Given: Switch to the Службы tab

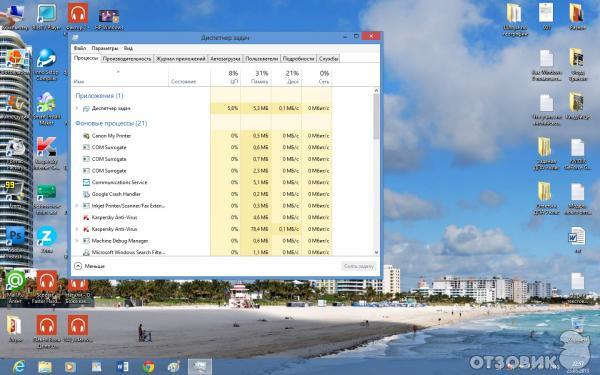Looking at the screenshot, I should pyautogui.click(x=328, y=59).
